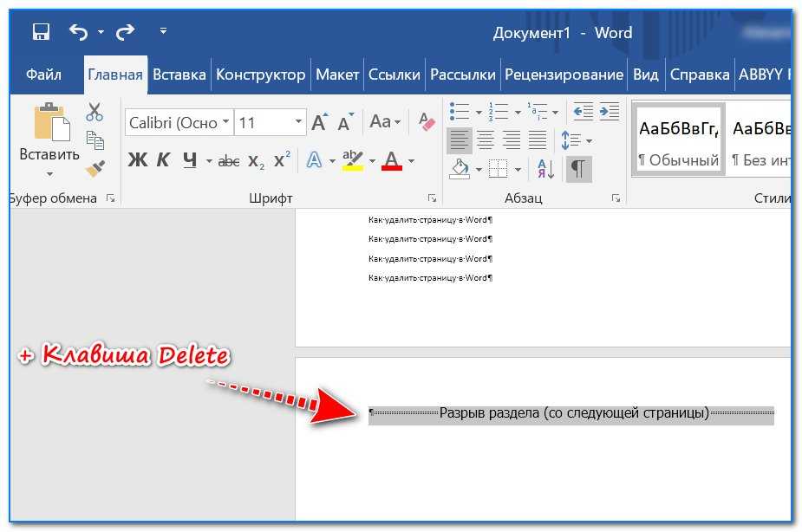Image resolution: width=802 pixels, height=532 pixels.
Task: Activate the Format Painter brush
Action: pyautogui.click(x=95, y=168)
